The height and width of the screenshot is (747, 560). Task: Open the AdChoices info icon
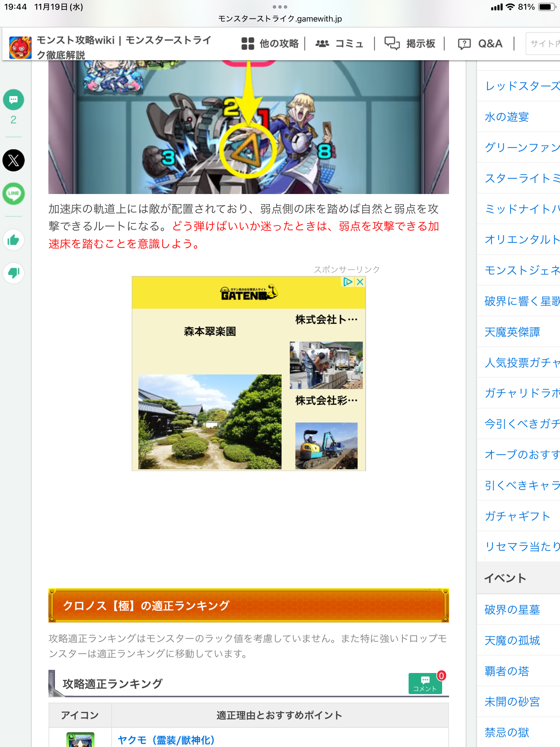348,282
